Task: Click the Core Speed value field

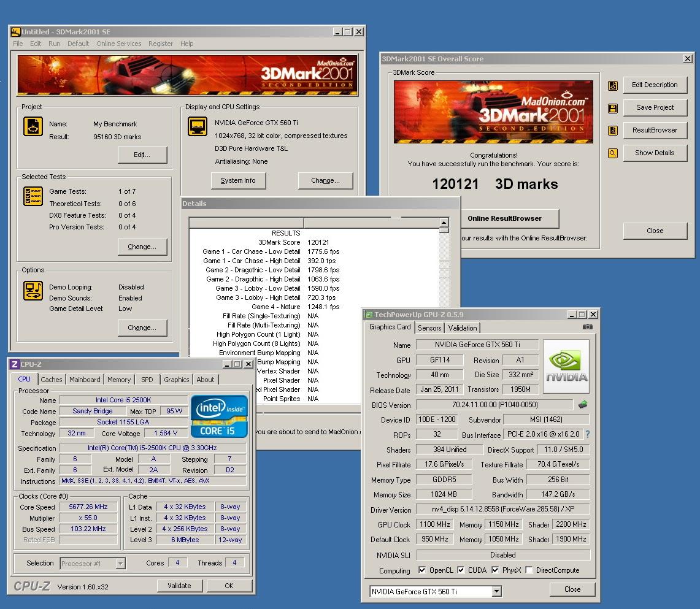Action: coord(88,507)
